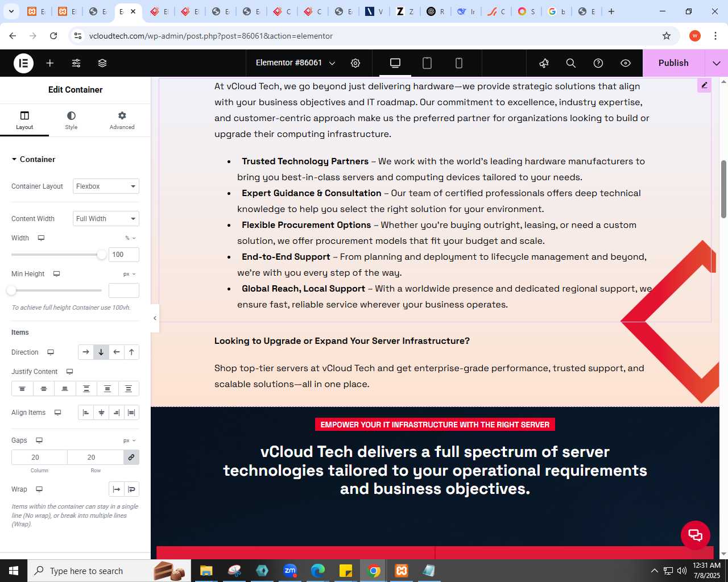Preview changes with eye icon
The width and height of the screenshot is (728, 582).
click(626, 63)
